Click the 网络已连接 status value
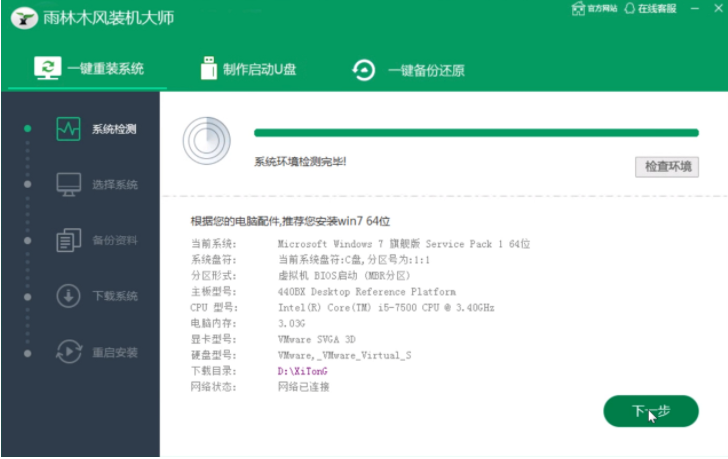The image size is (728, 459). (x=304, y=387)
